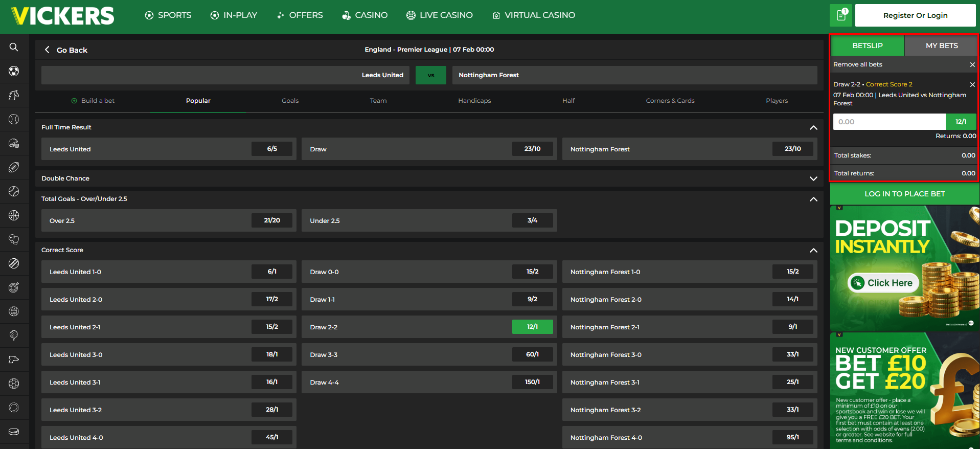Focus the stake input field in betslip
Image resolution: width=980 pixels, height=449 pixels.
[889, 122]
